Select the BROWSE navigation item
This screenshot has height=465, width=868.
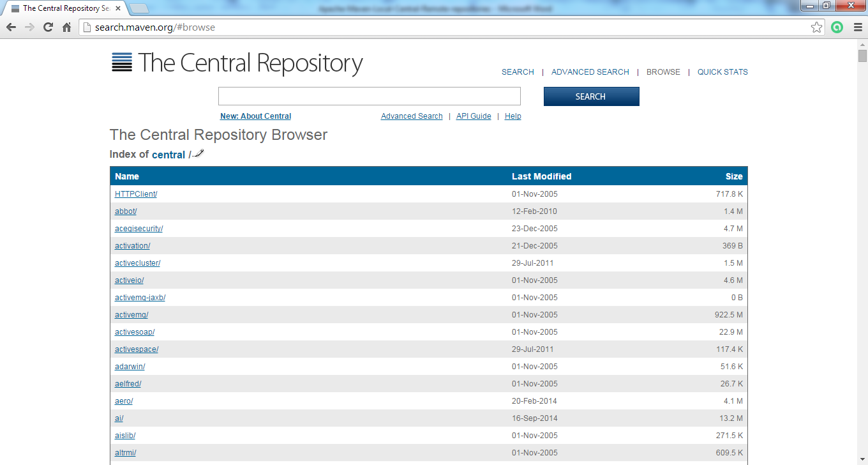pos(663,72)
